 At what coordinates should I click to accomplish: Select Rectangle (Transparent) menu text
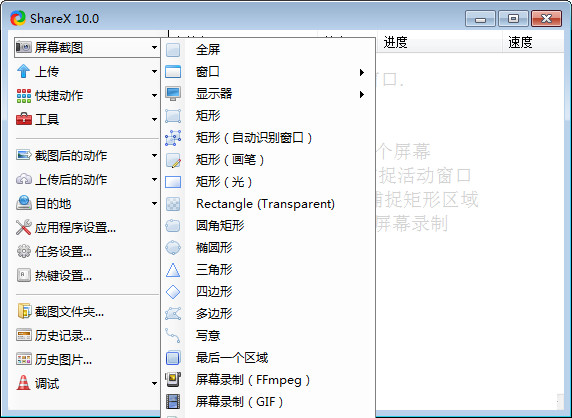pos(265,204)
